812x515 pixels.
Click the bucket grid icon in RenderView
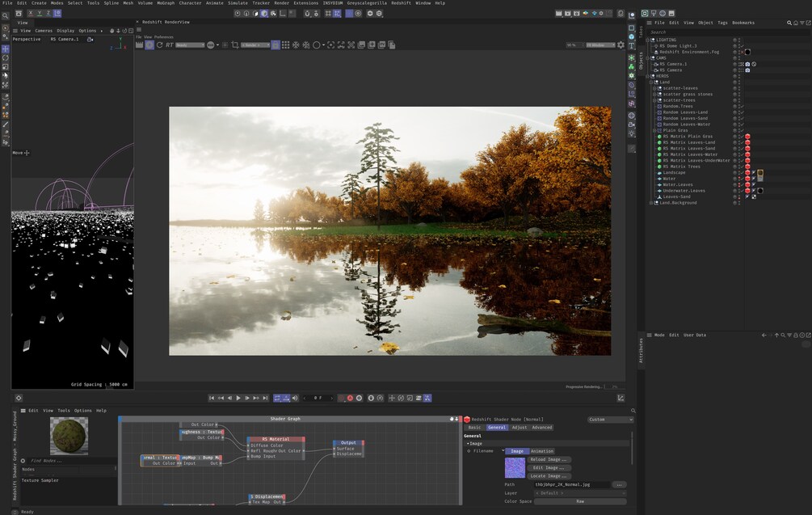pyautogui.click(x=285, y=45)
